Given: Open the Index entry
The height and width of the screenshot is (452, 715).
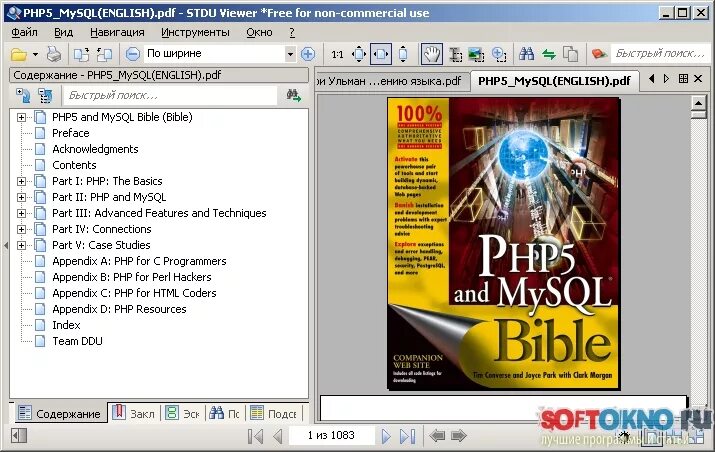Looking at the screenshot, I should pos(66,325).
